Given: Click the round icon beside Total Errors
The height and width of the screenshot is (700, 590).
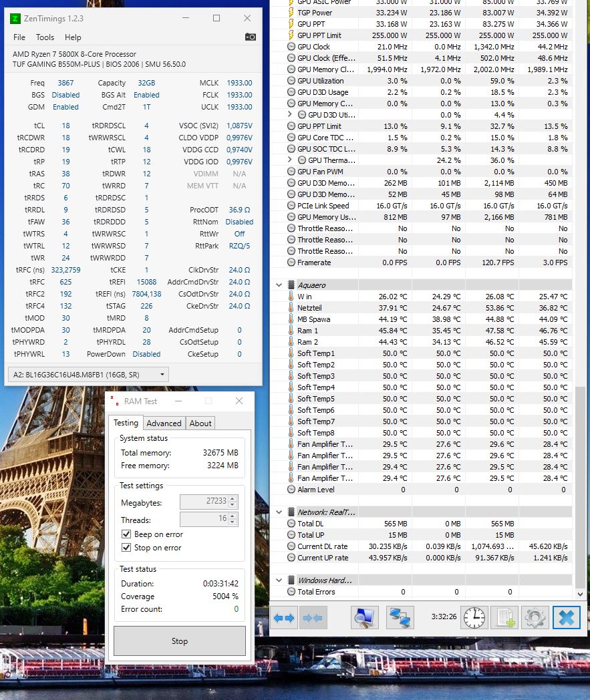Looking at the screenshot, I should (291, 592).
